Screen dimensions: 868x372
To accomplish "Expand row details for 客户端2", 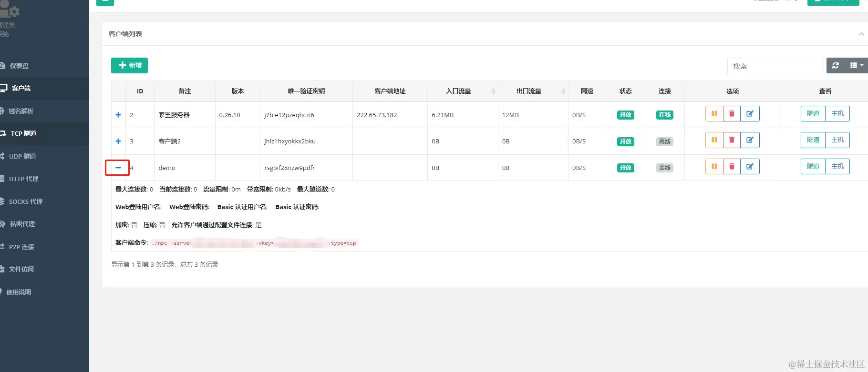I will pos(118,141).
